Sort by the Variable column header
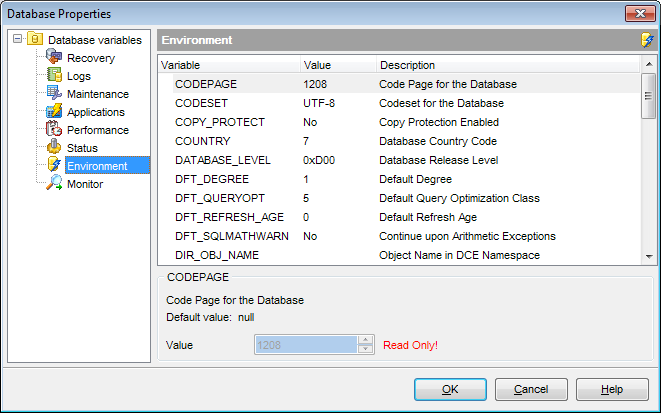The image size is (661, 413). (228, 65)
